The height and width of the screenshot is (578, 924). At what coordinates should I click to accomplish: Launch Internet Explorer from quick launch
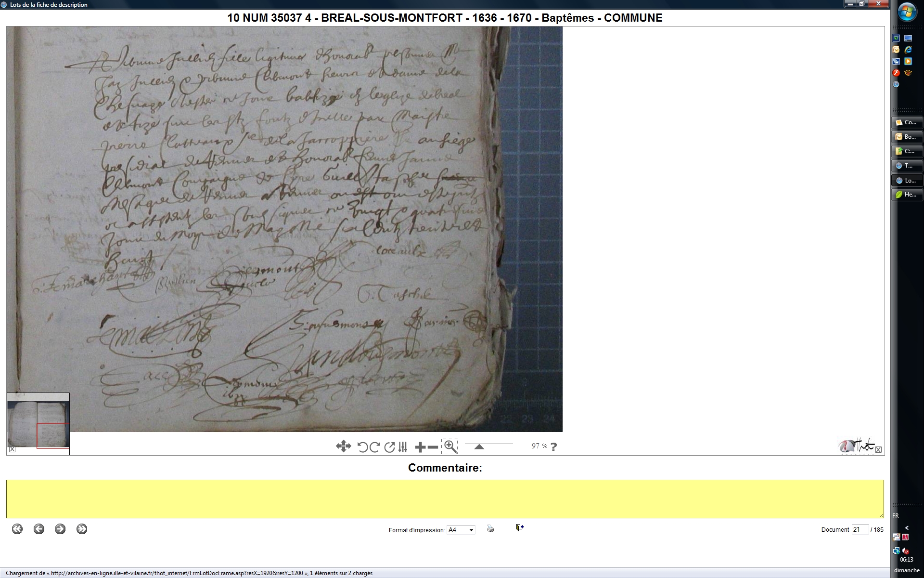908,50
